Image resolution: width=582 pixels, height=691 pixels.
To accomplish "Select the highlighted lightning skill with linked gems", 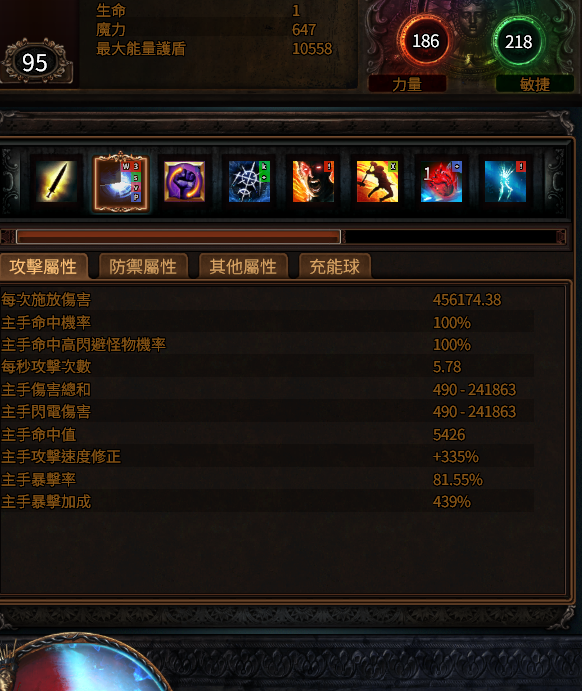I will (121, 182).
